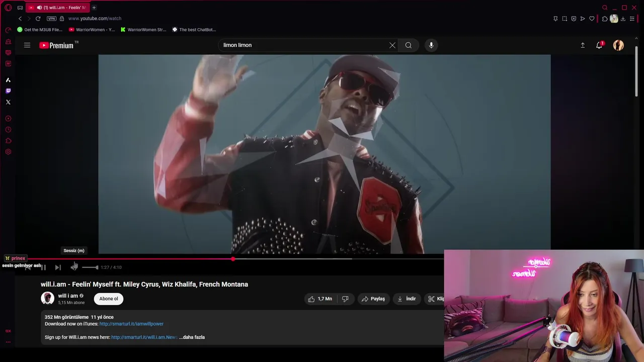Screen dimensions: 644x362
Task: Click the video title text
Action: coord(144,284)
